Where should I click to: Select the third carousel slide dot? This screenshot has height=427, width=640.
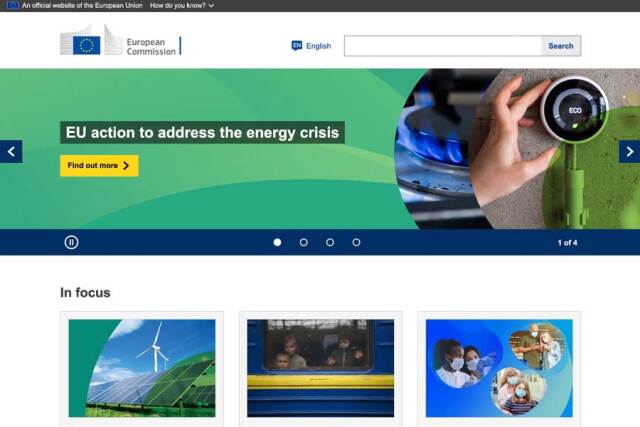[x=330, y=242]
